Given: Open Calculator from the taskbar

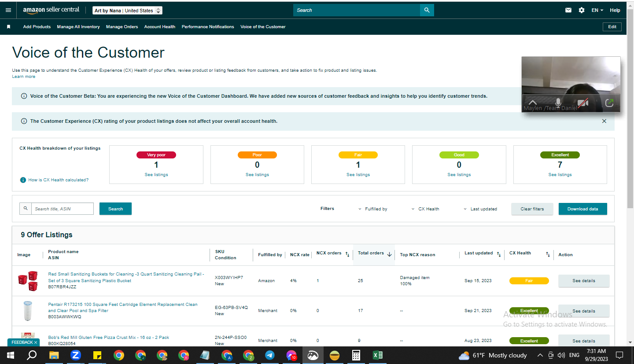Looking at the screenshot, I should [x=356, y=355].
